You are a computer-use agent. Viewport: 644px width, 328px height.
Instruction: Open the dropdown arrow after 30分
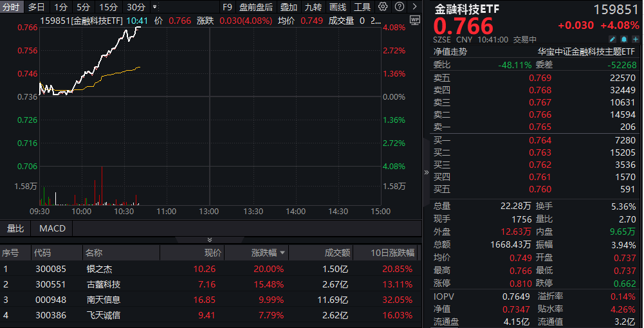point(154,7)
